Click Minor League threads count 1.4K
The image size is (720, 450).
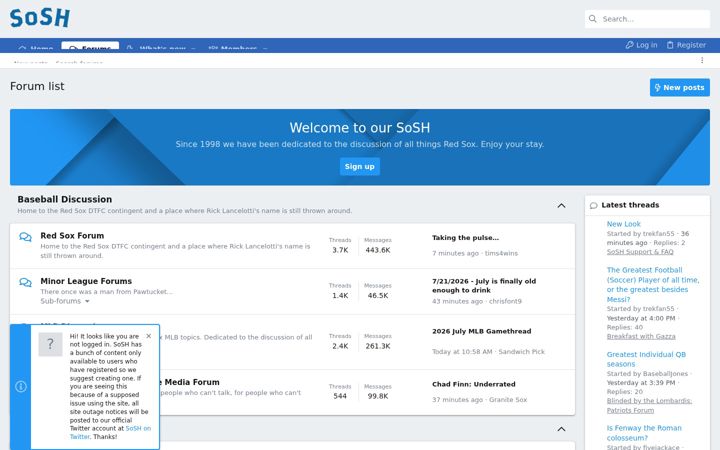340,296
